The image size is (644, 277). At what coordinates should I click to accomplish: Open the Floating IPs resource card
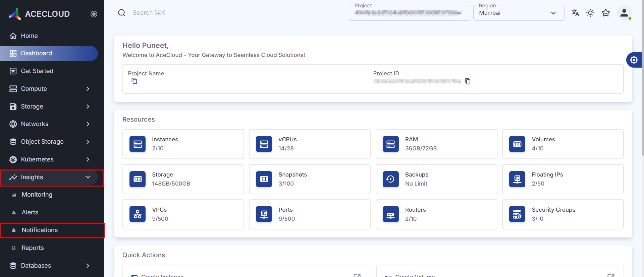coord(562,179)
